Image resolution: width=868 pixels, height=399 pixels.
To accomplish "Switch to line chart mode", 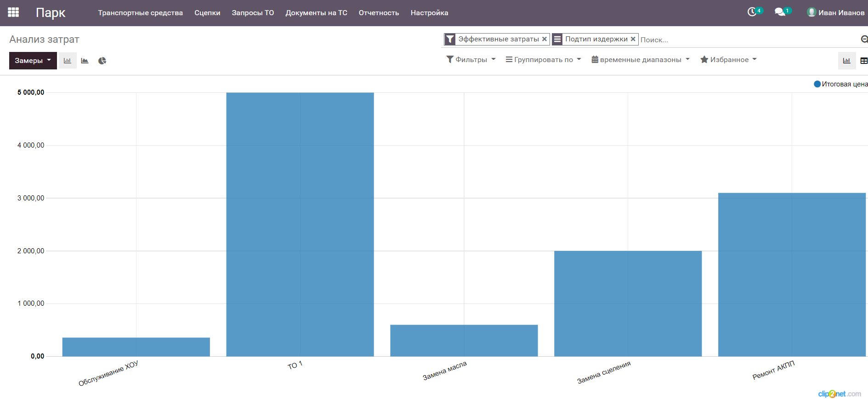I will [85, 61].
